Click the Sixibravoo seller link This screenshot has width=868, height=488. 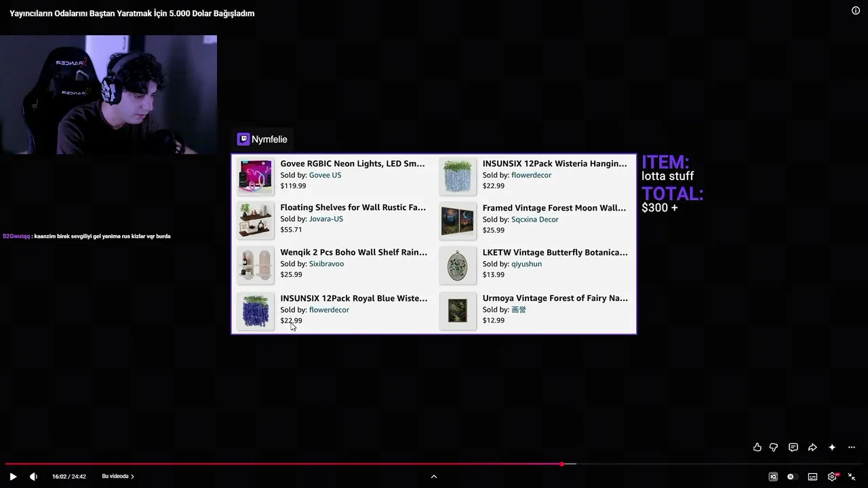326,264
